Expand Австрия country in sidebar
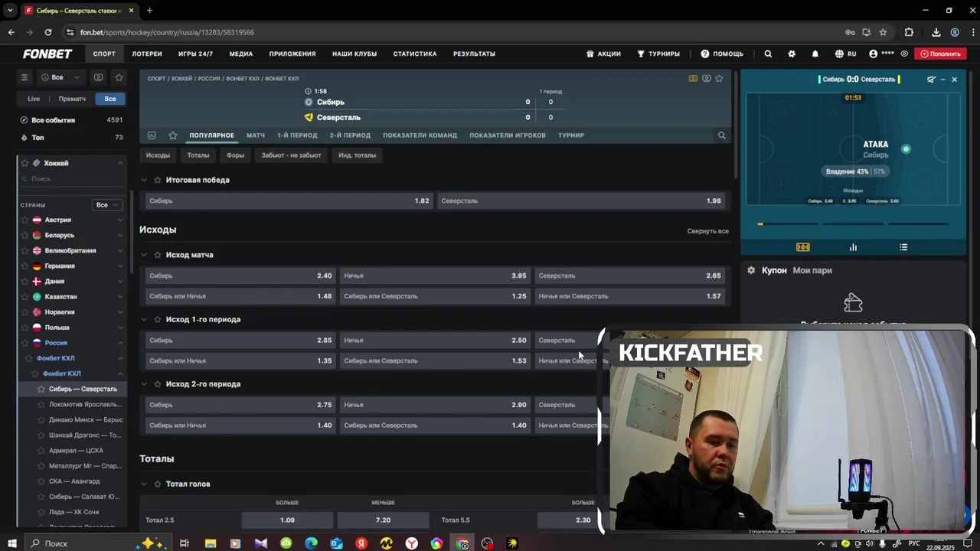Screen dimensions: 980x551 tap(120, 220)
